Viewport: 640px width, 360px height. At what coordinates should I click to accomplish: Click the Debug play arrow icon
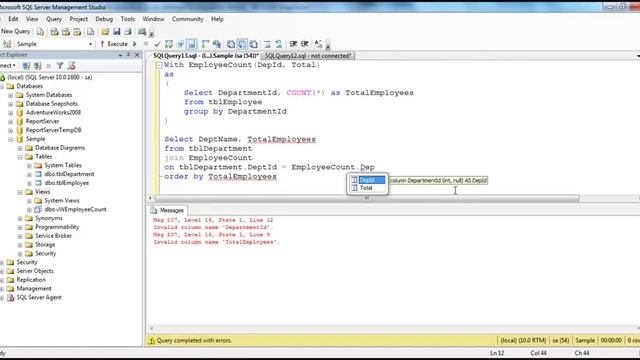[x=135, y=44]
